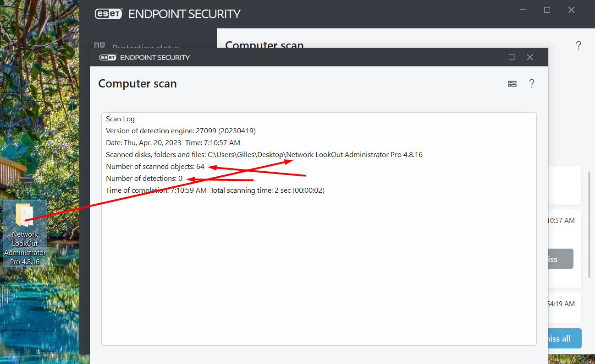The image size is (595, 364).
Task: Open Protection status in the background window sidebar
Action: point(137,46)
